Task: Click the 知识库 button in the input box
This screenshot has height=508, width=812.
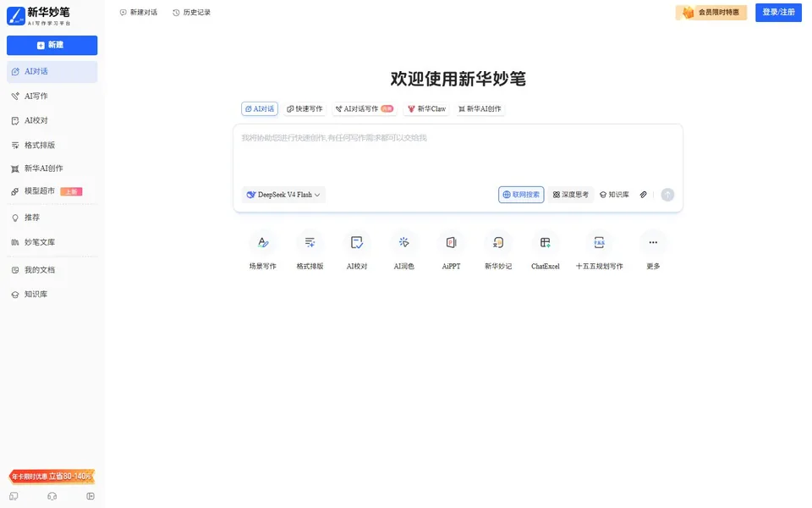Action: tap(614, 195)
